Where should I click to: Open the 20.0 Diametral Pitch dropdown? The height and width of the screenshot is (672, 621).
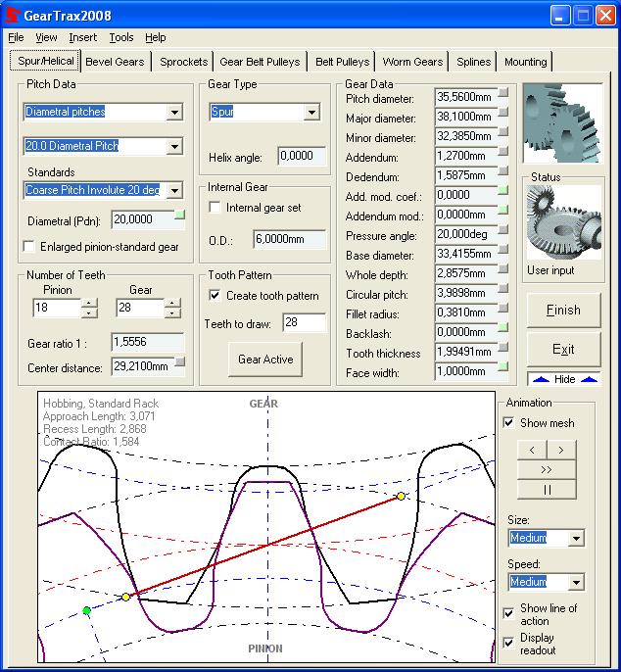[174, 147]
